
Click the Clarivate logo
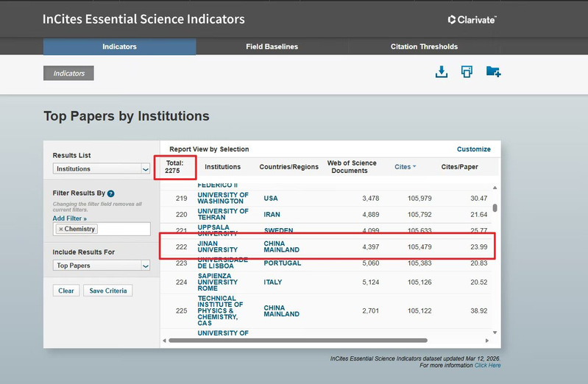(472, 20)
